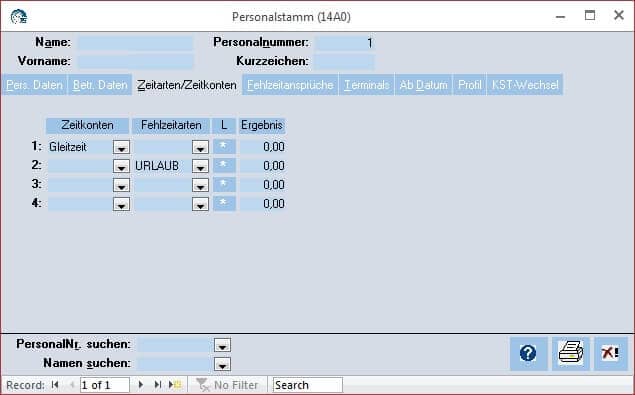Open the Pers. Daten tab
Image resolution: width=635 pixels, height=395 pixels.
coord(34,85)
